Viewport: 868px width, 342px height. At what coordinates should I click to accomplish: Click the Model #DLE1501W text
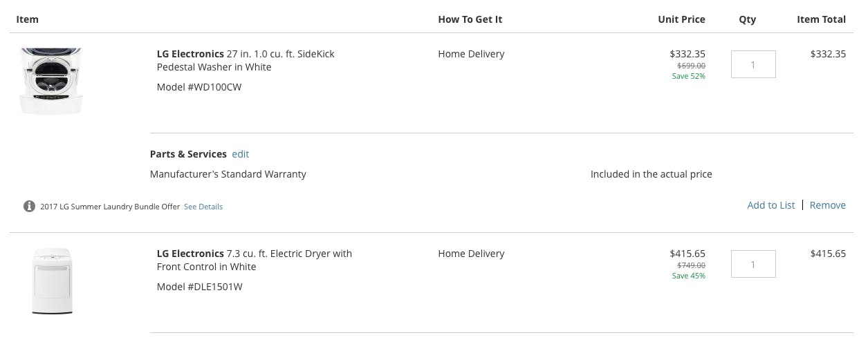199,287
